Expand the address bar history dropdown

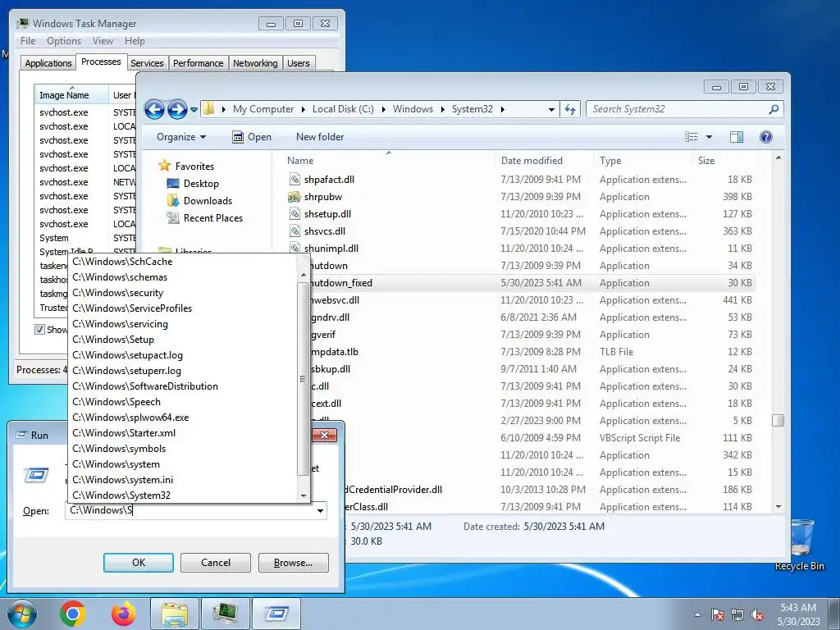(x=551, y=110)
